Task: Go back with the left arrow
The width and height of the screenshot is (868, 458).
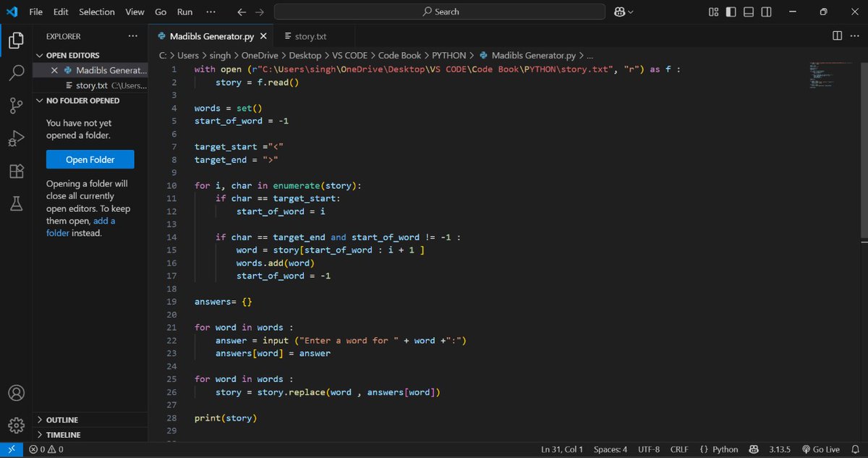Action: [242, 12]
